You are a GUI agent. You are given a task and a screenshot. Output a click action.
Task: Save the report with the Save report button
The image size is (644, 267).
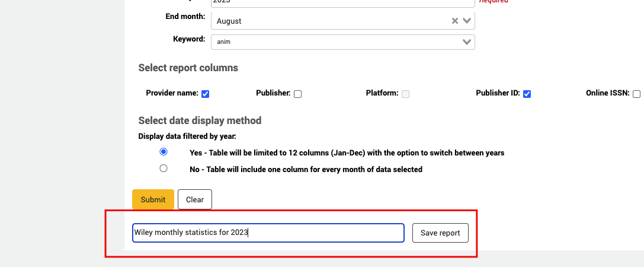pyautogui.click(x=440, y=233)
